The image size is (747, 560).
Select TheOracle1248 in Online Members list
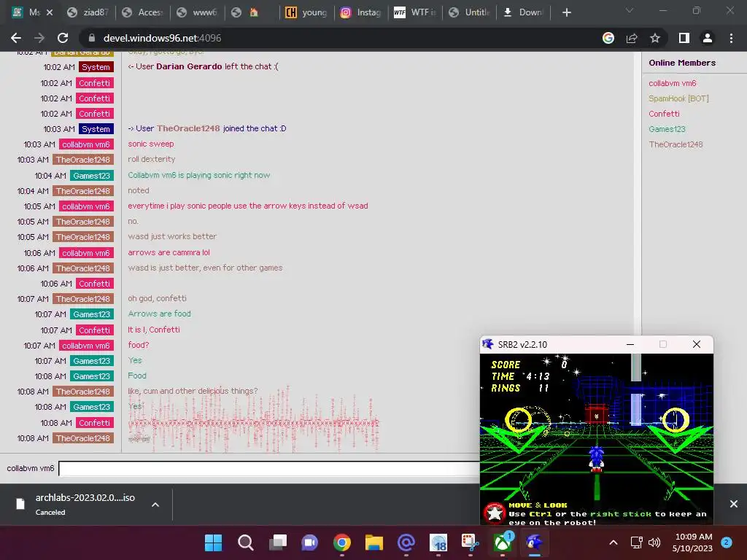pos(676,144)
